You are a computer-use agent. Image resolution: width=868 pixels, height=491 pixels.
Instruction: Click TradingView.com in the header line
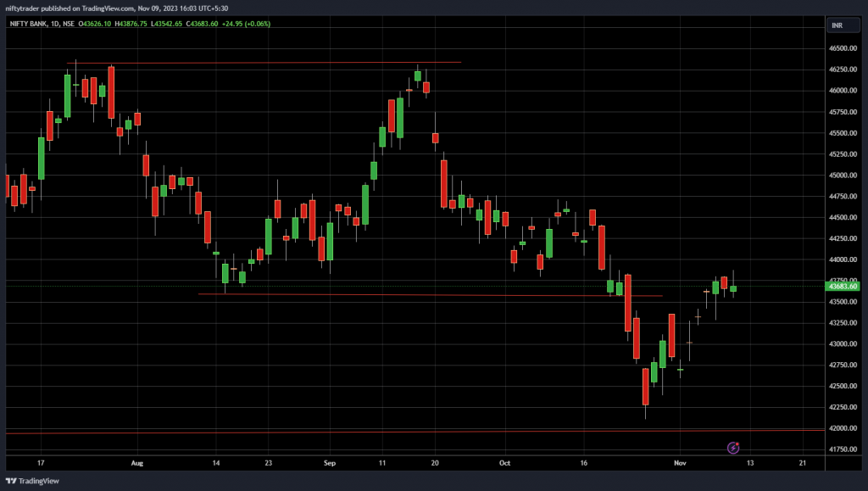pyautogui.click(x=108, y=8)
